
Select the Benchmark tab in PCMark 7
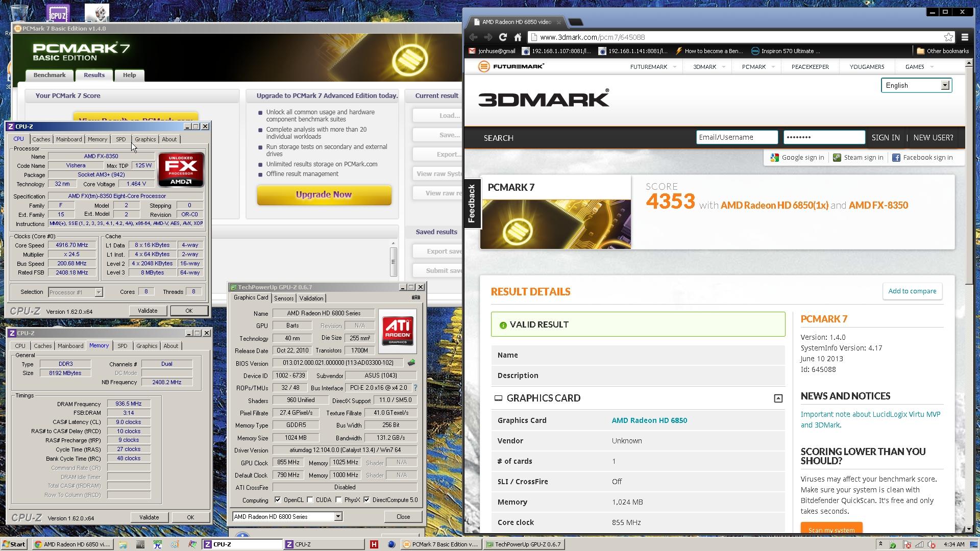coord(50,75)
